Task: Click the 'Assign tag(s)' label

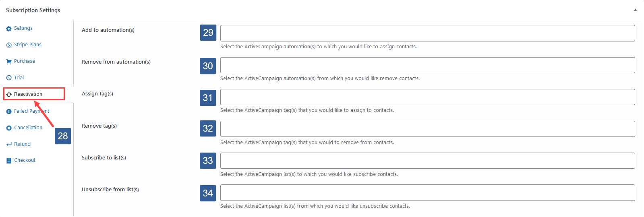Action: [97, 94]
